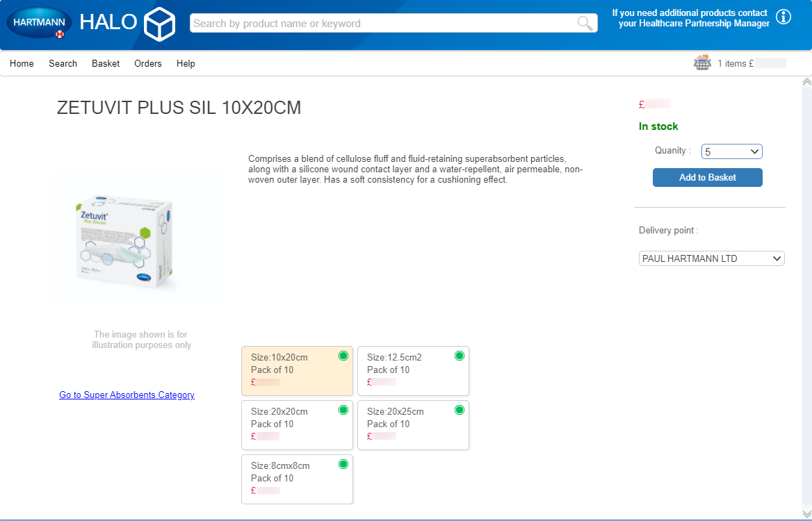The height and width of the screenshot is (521, 812).
Task: Click the HALO box cube icon
Action: 159,24
